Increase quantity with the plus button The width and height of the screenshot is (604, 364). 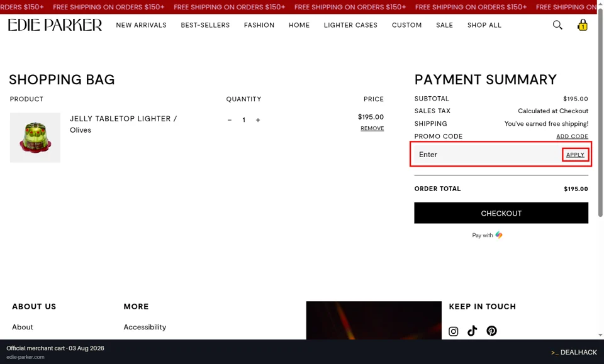click(x=258, y=120)
